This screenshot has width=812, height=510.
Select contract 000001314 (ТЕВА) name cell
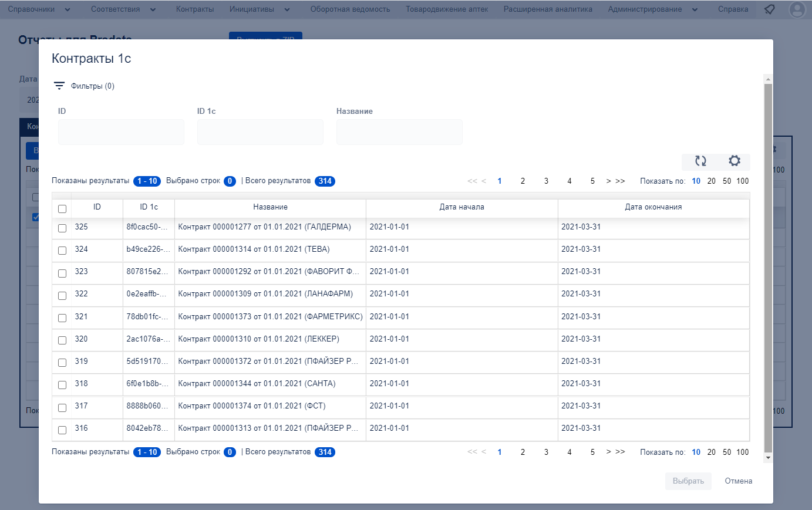pos(270,249)
